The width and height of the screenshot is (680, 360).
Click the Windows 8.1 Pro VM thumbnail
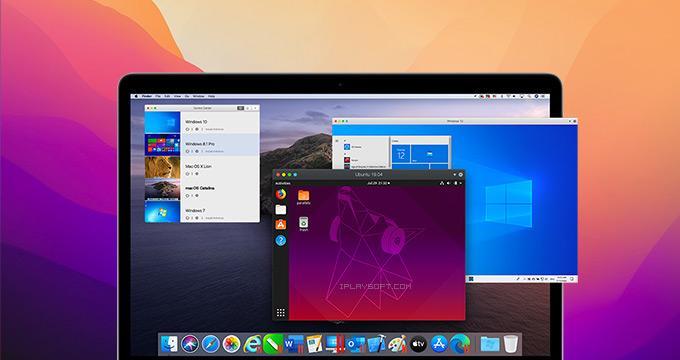coord(162,145)
